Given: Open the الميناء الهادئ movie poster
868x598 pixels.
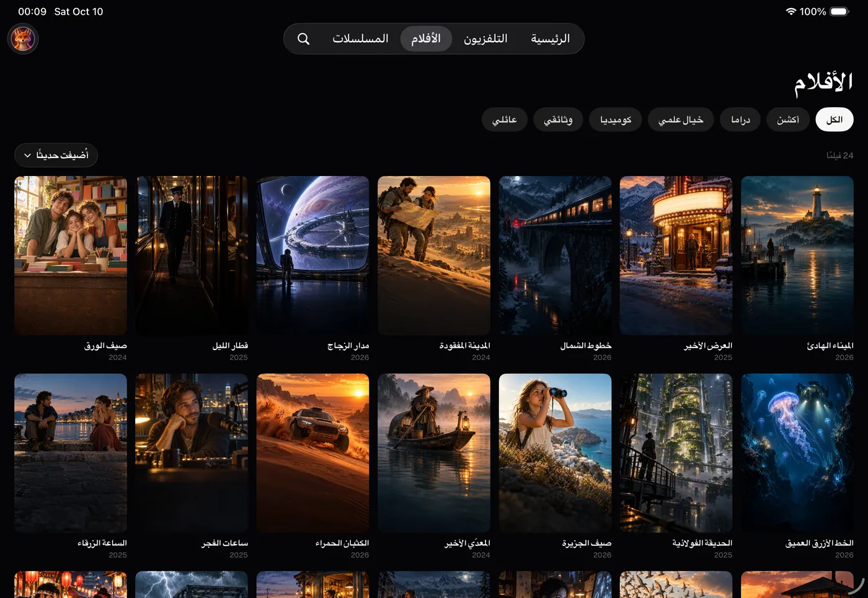Looking at the screenshot, I should [797, 255].
